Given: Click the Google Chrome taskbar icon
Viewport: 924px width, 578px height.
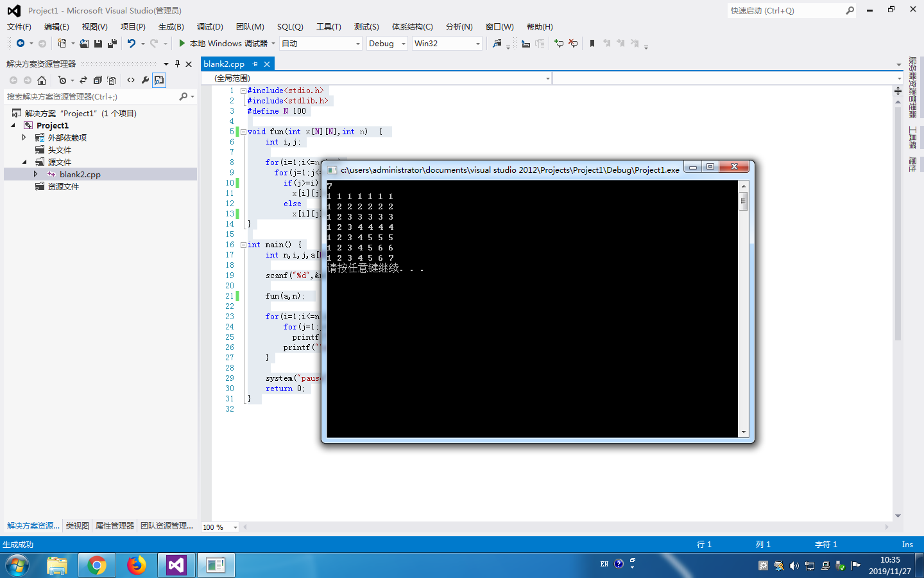Looking at the screenshot, I should 97,565.
